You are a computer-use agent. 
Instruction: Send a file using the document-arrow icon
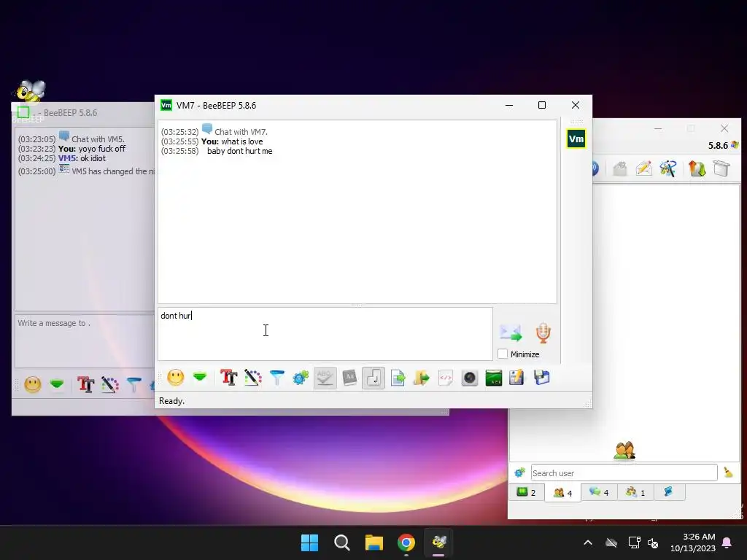click(x=398, y=378)
